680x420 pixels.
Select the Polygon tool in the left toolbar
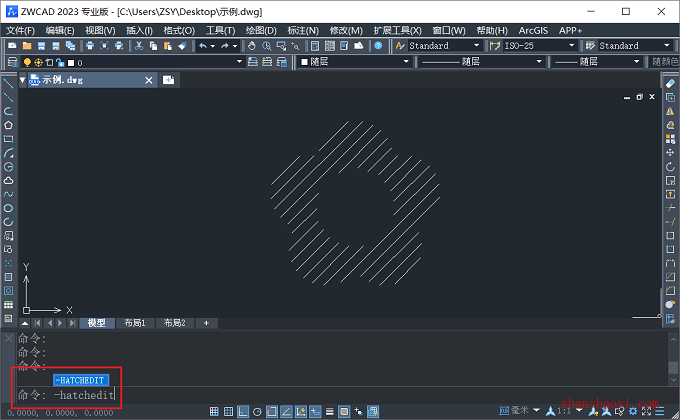(x=8, y=125)
